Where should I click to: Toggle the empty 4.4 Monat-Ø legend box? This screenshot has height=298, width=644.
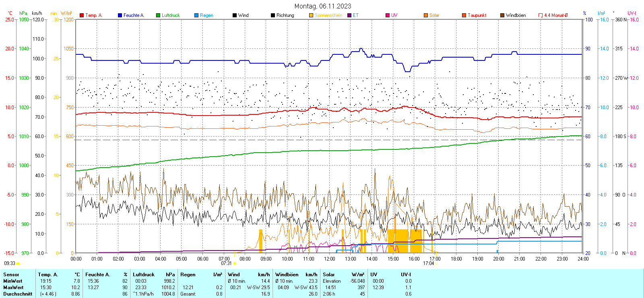[541, 15]
